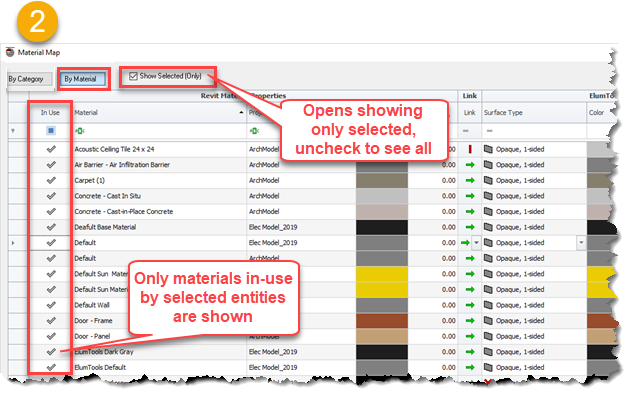The image size is (632, 408).
Task: Sort by the Material column header arrow
Action: pyautogui.click(x=242, y=113)
